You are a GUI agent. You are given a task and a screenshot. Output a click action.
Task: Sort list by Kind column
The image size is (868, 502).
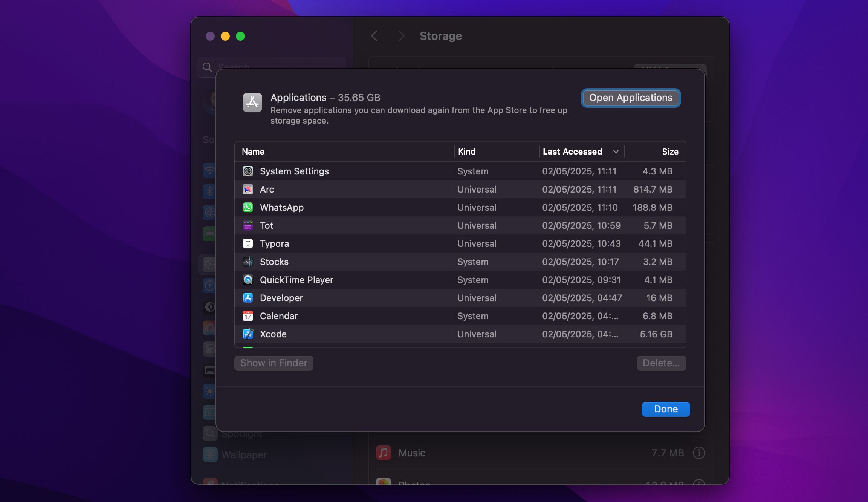click(x=466, y=152)
